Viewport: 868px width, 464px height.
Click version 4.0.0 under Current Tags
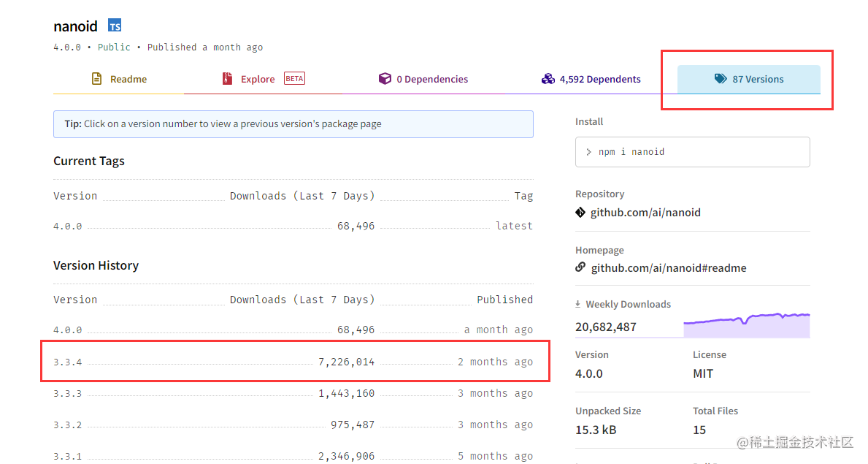[68, 227]
